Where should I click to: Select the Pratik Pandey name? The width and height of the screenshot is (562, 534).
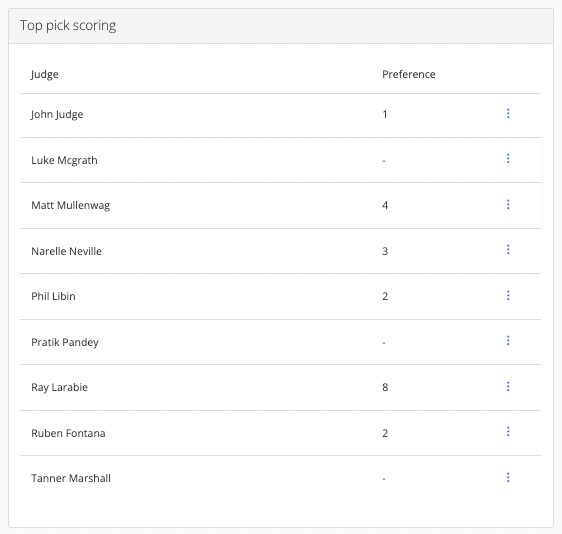click(x=65, y=343)
